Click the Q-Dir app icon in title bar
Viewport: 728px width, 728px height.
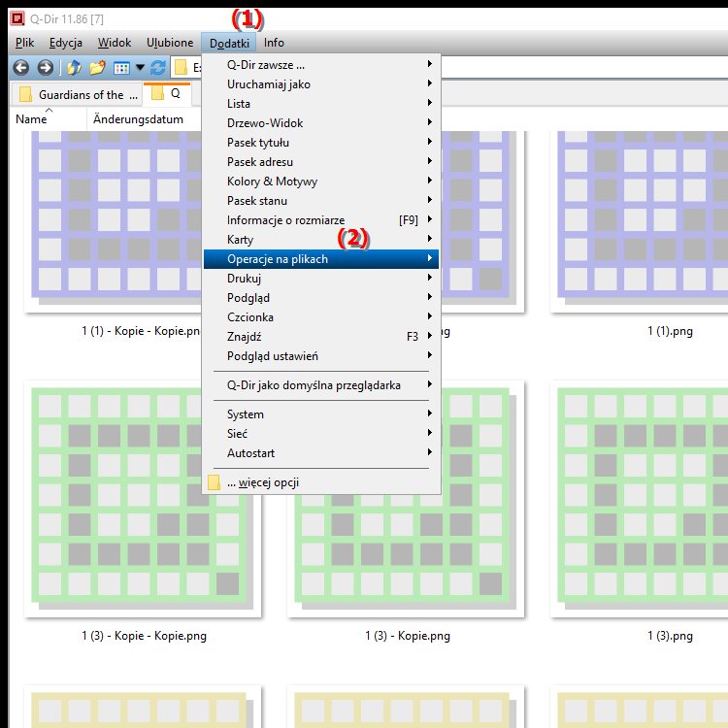tap(17, 17)
